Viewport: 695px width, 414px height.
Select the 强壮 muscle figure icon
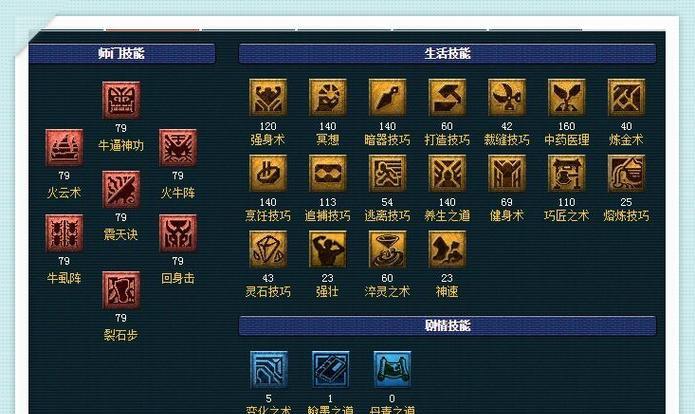(328, 249)
